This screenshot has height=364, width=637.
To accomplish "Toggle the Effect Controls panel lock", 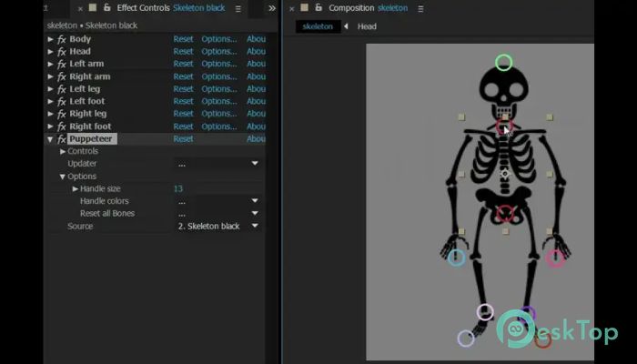I will (x=106, y=7).
